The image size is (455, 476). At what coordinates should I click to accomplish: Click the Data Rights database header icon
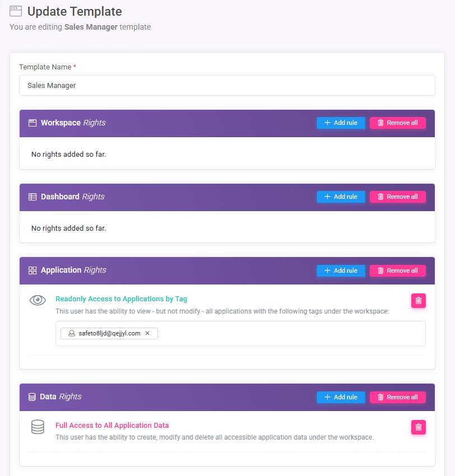click(x=32, y=397)
